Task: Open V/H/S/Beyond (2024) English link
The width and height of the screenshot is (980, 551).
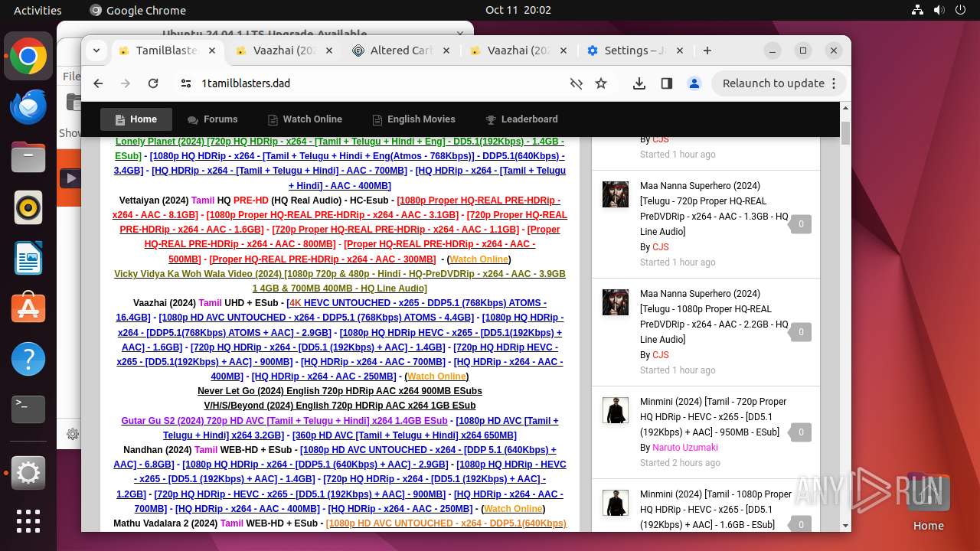Action: 340,406
